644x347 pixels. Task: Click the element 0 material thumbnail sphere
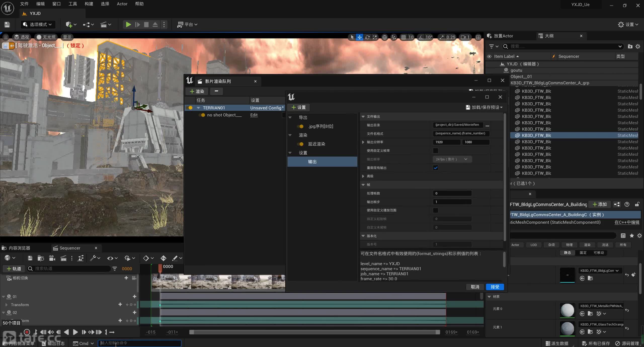[x=567, y=310]
